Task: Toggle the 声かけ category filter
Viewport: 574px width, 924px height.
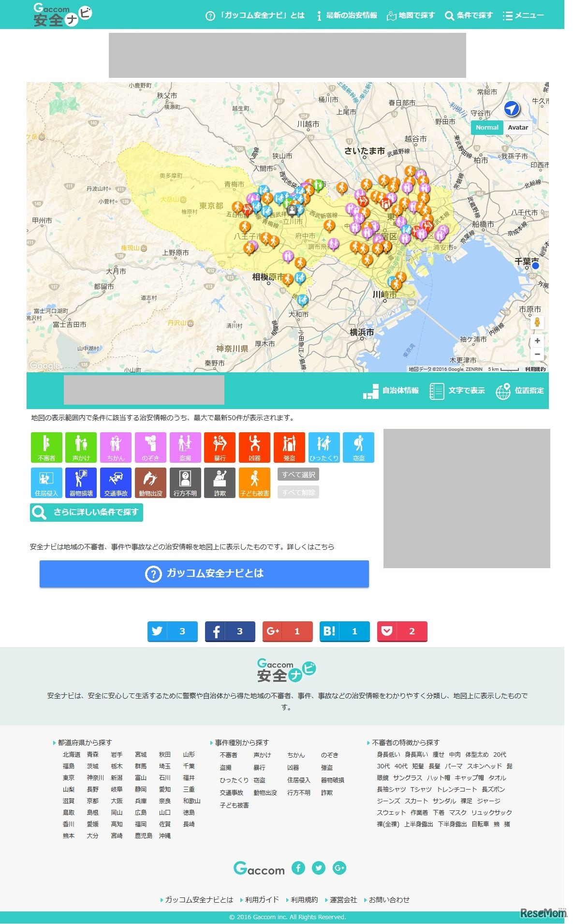Action: 81,447
